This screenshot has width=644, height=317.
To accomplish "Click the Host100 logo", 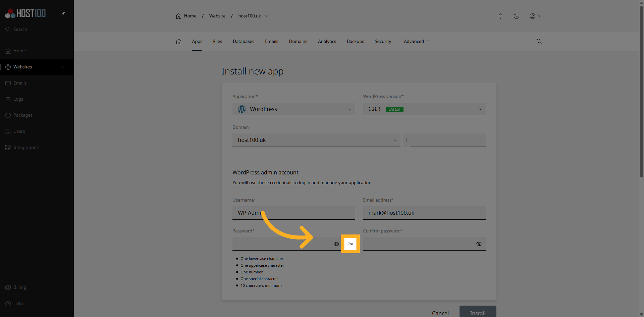I will 25,13.
